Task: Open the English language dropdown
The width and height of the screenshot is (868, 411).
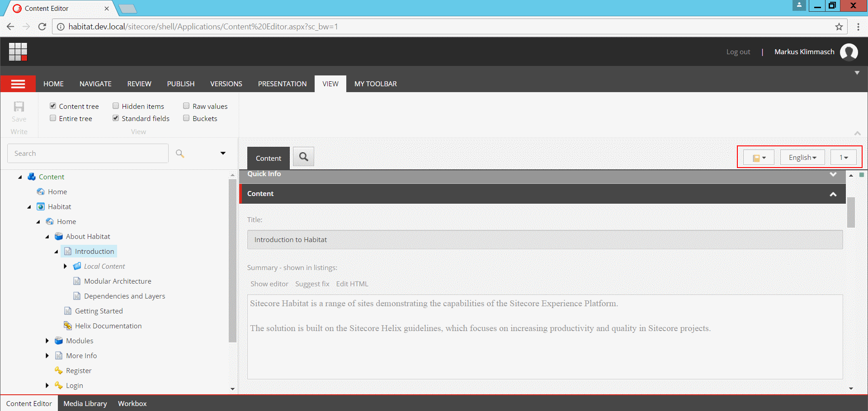Action: pyautogui.click(x=802, y=158)
